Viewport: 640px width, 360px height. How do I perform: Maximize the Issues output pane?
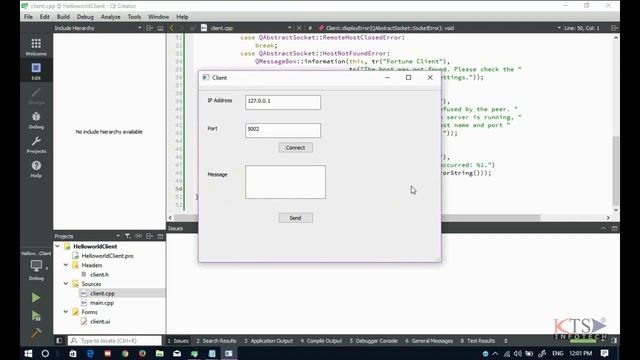[x=603, y=228]
